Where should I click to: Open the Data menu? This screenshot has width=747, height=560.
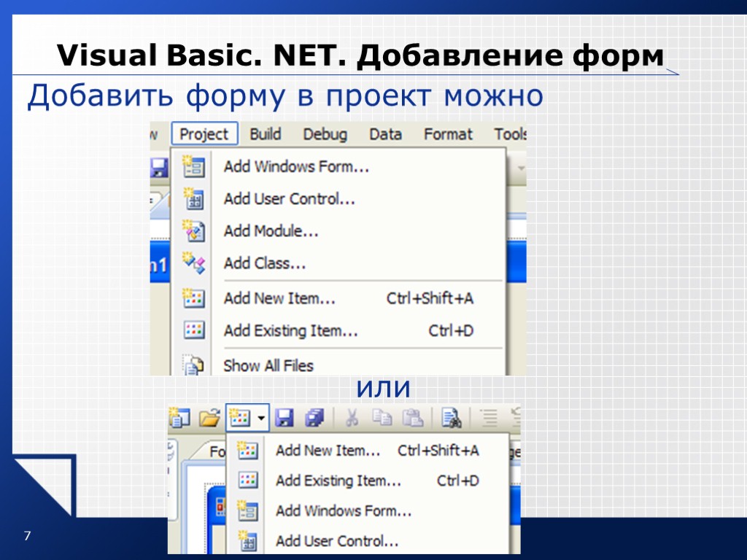[385, 134]
